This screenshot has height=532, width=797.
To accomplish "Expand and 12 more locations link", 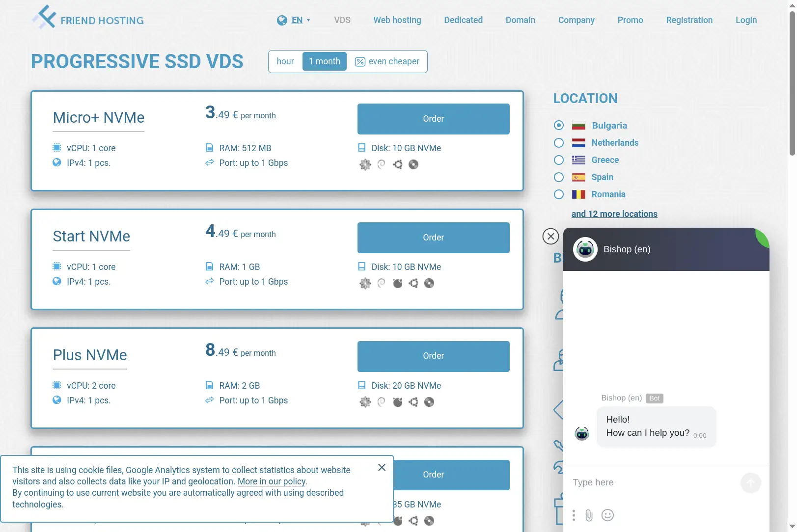I will [614, 214].
